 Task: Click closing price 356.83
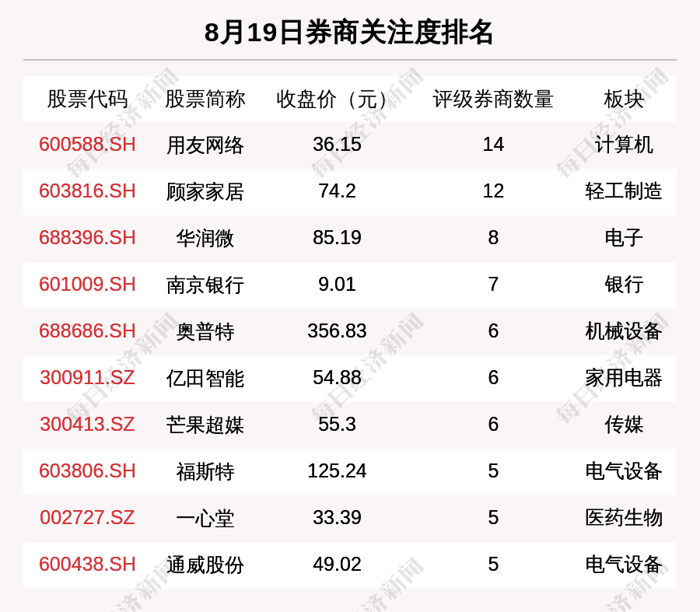337,331
